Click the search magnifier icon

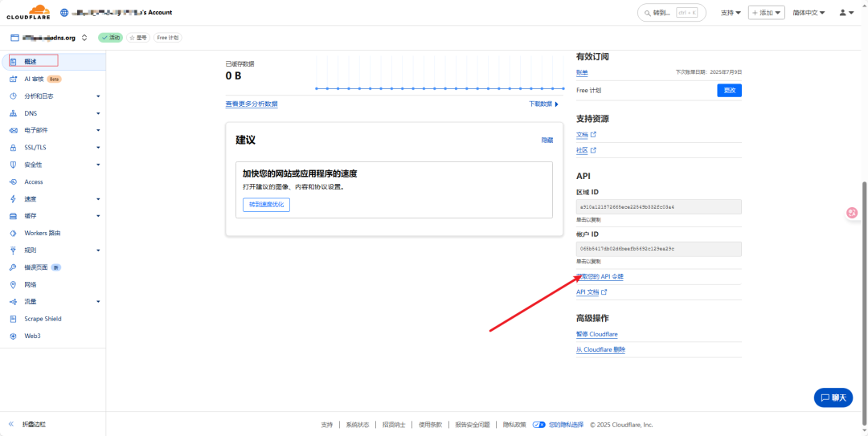(648, 12)
